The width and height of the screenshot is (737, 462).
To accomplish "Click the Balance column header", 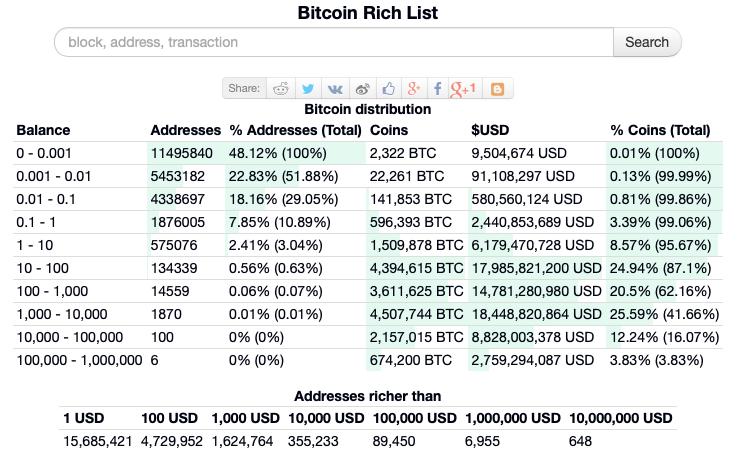I will point(43,130).
